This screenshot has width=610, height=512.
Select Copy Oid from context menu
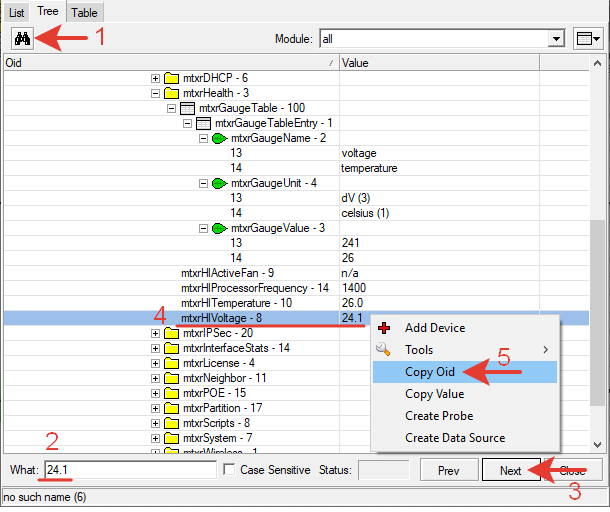coord(430,372)
